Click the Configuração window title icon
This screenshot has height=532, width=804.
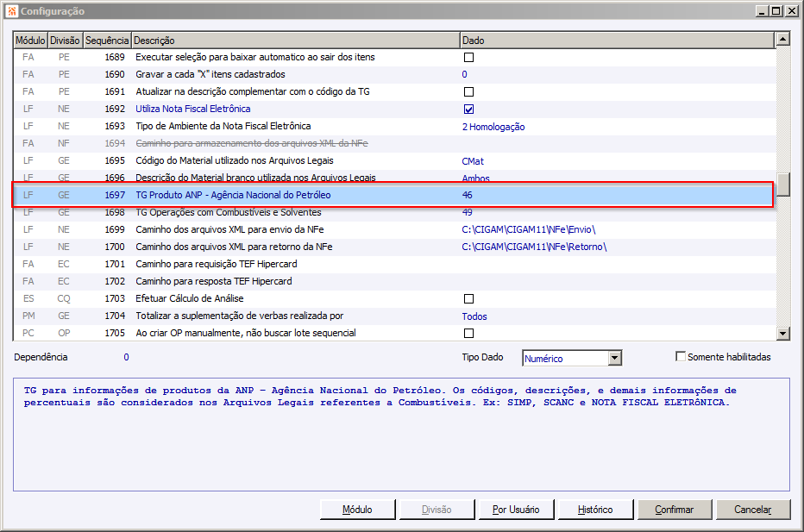(x=11, y=10)
